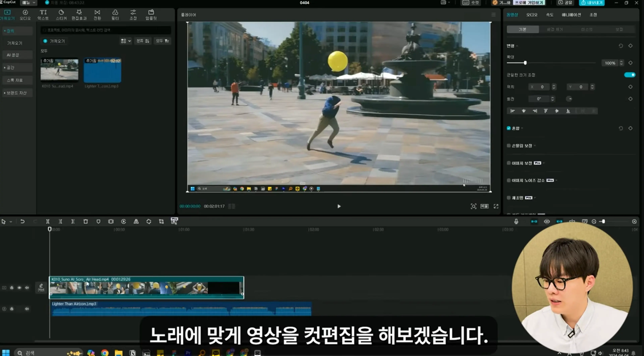Open the 조정 adjustment icon in top toolbar
Screen dimensions: 644x356
(133, 15)
